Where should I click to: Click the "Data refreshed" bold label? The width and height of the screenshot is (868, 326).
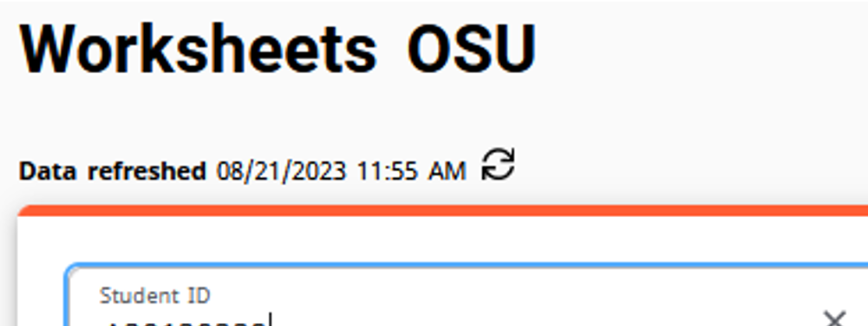(x=112, y=170)
